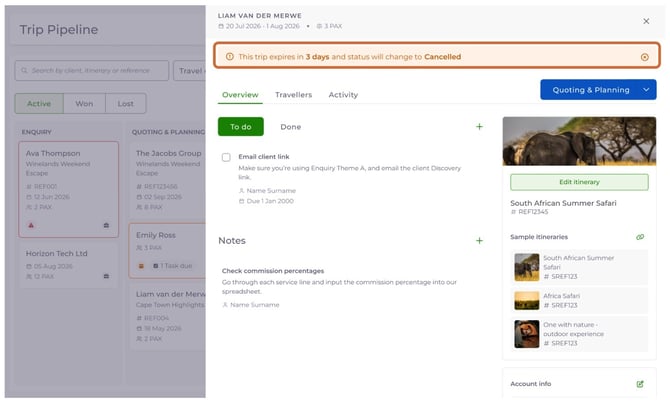Click the warning info icon in expiry banner

pos(229,56)
